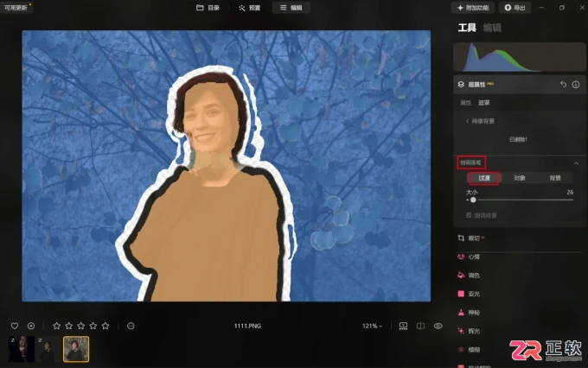588x368 pixels.
Task: Open the Mood (心情) tool
Action: pyautogui.click(x=469, y=257)
